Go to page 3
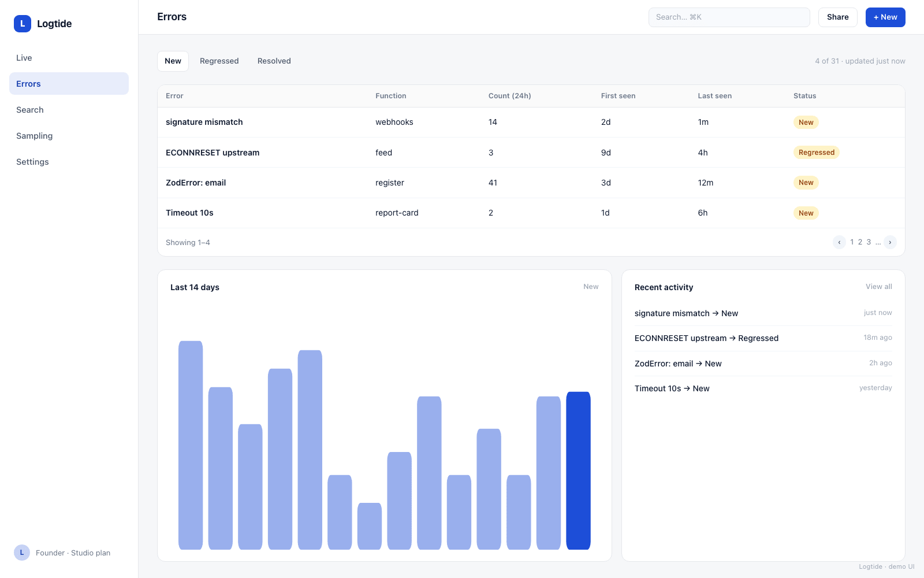 [869, 242]
